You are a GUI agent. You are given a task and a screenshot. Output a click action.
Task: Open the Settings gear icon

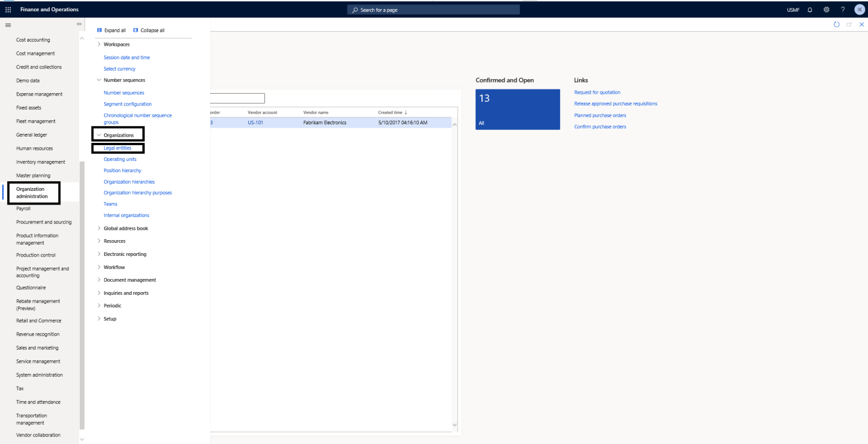coord(826,9)
